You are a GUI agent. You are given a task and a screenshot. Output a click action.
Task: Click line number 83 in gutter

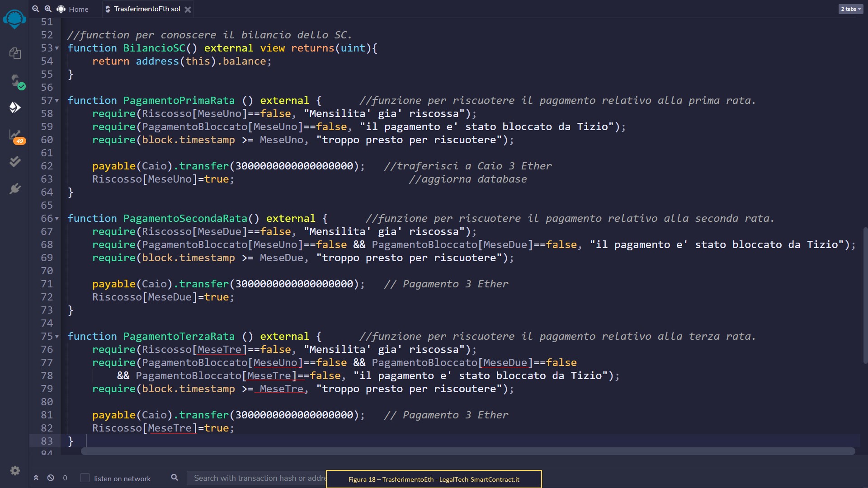47,441
